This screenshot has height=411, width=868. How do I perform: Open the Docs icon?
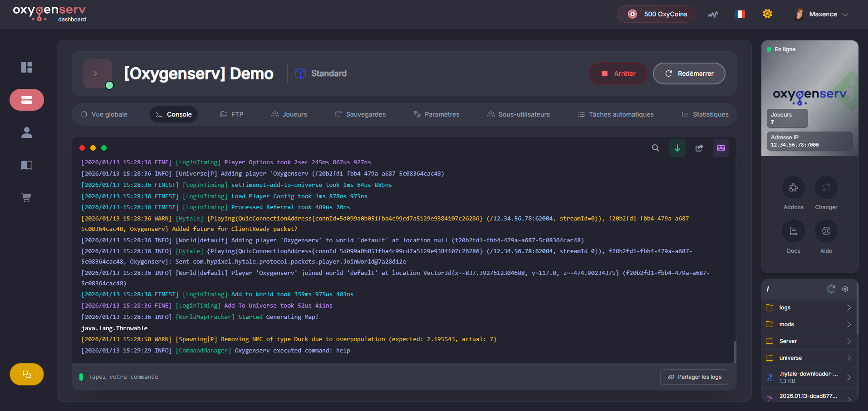793,231
